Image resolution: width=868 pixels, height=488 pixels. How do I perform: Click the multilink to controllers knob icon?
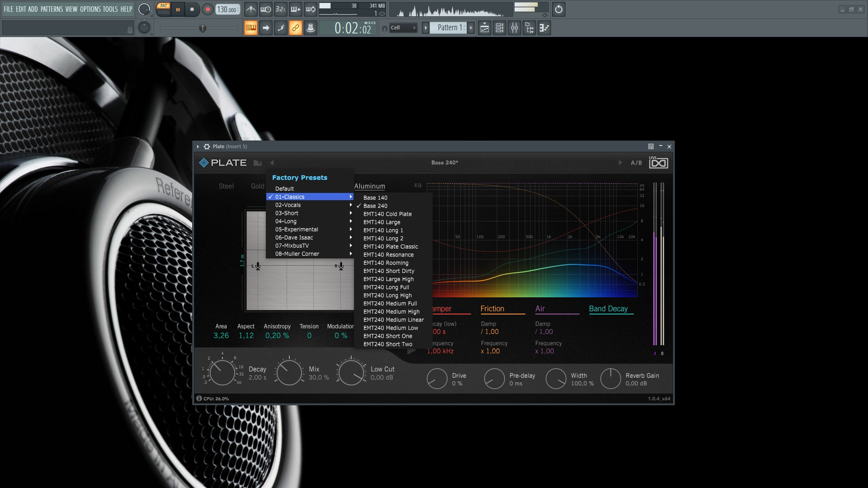pos(311,28)
